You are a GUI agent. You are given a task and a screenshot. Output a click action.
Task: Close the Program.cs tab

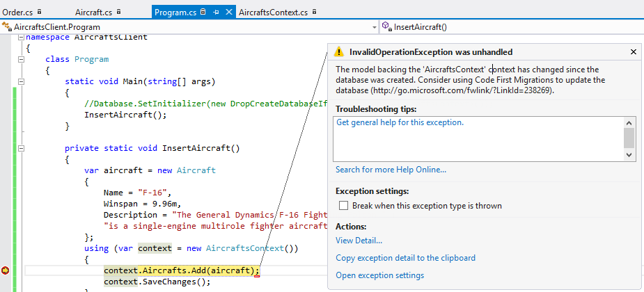(228, 13)
